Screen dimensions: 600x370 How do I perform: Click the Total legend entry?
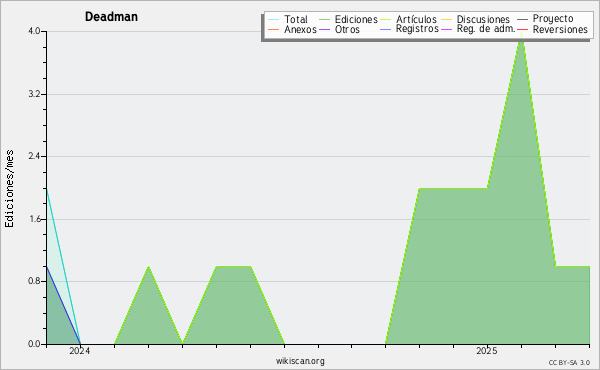pyautogui.click(x=288, y=19)
